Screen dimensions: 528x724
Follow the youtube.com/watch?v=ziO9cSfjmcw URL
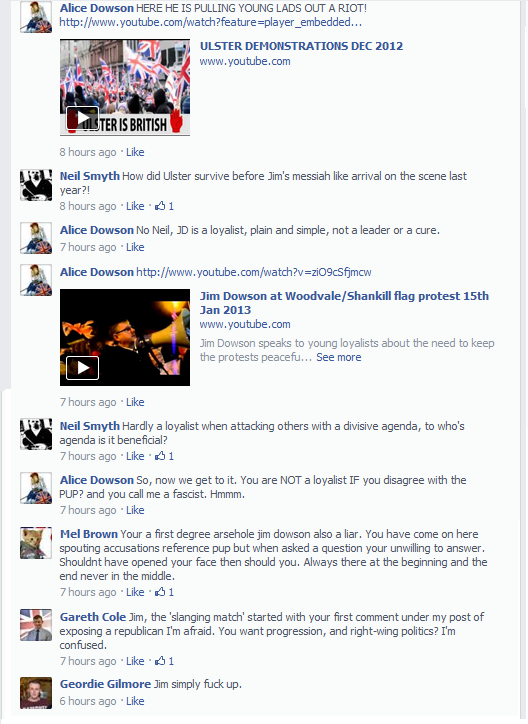(x=254, y=272)
